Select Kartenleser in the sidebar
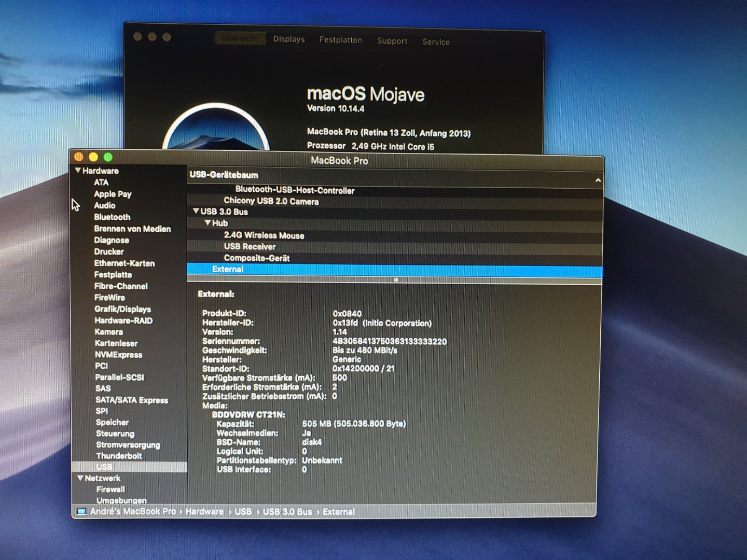This screenshot has height=560, width=747. point(116,343)
